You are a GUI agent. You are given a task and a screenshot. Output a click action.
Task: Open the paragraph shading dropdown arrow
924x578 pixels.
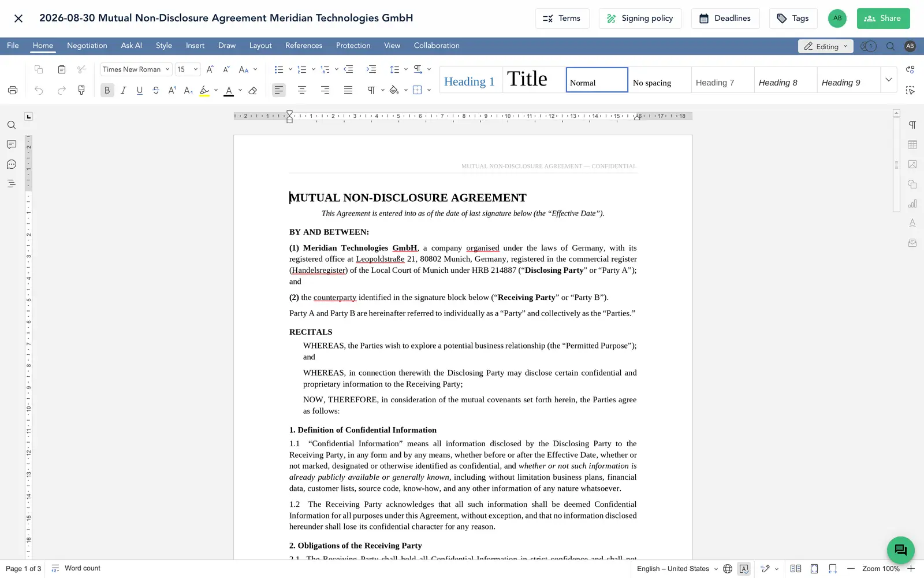click(405, 90)
